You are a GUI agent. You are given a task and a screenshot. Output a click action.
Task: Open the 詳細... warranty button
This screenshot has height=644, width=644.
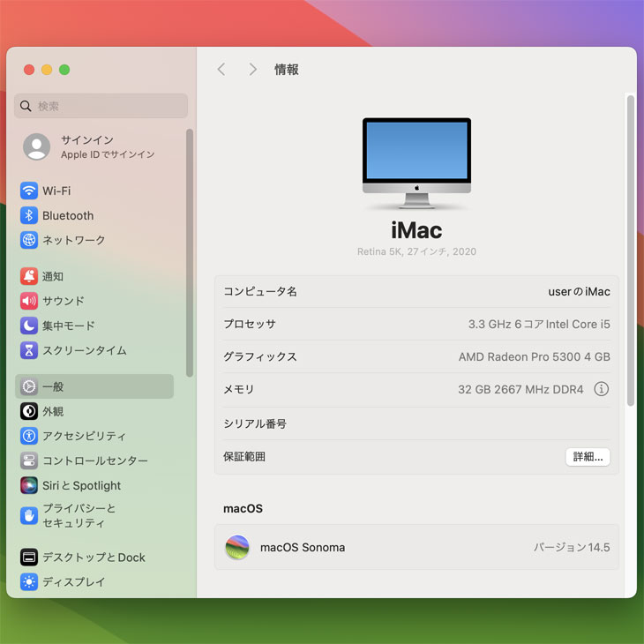(x=588, y=457)
